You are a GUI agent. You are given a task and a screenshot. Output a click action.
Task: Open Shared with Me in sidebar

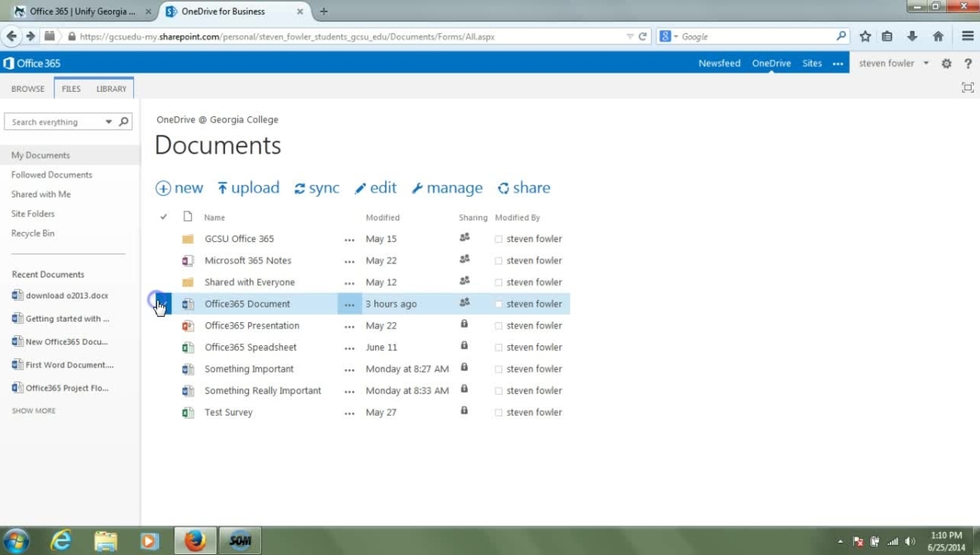click(41, 194)
